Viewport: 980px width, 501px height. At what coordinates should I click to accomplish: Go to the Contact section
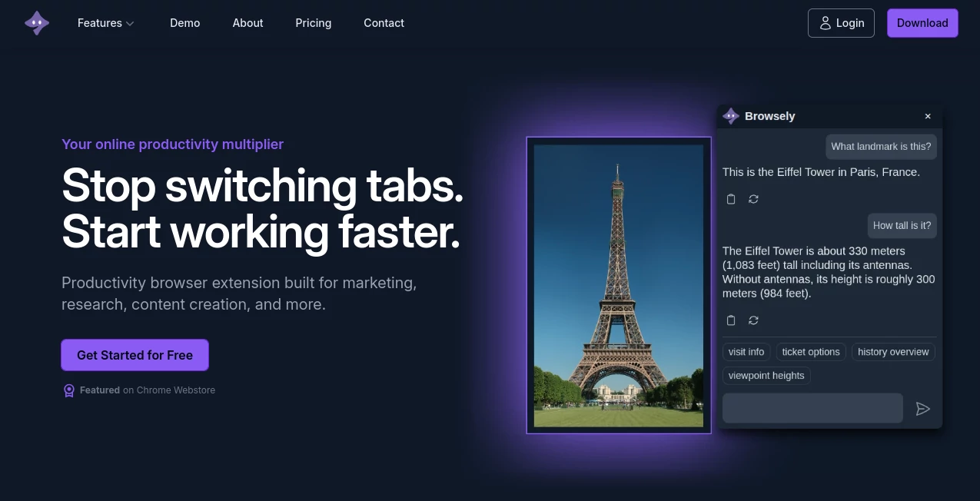(x=384, y=23)
